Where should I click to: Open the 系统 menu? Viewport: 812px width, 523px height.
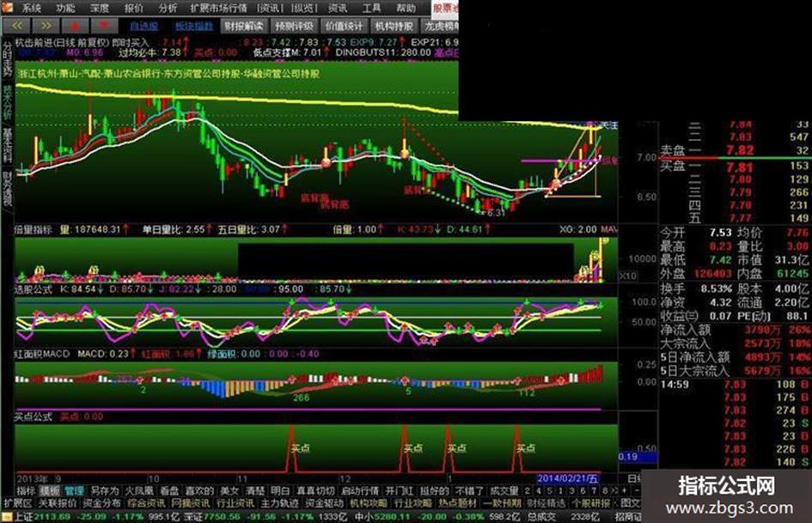pyautogui.click(x=32, y=8)
